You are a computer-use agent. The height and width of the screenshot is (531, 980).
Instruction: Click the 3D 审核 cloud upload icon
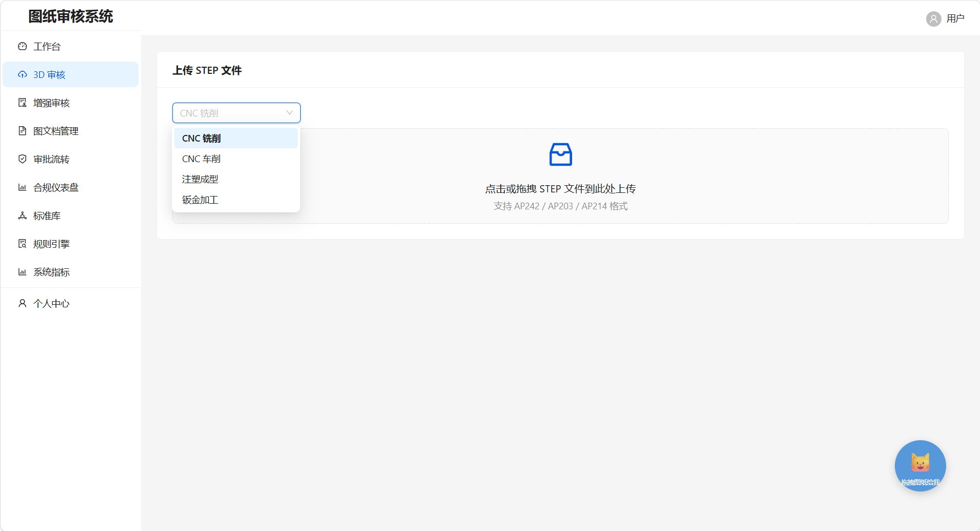click(22, 74)
